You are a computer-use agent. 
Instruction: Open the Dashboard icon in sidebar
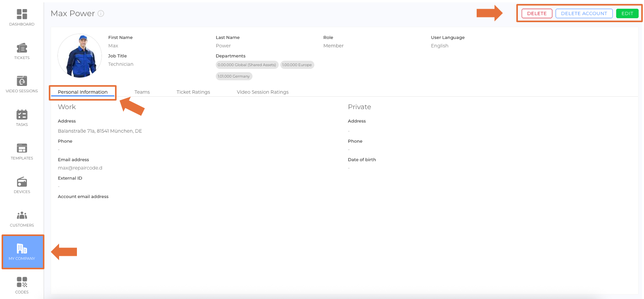22,17
